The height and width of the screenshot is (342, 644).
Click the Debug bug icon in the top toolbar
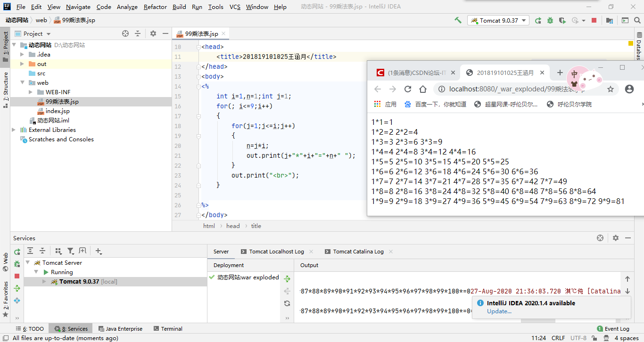tap(550, 20)
